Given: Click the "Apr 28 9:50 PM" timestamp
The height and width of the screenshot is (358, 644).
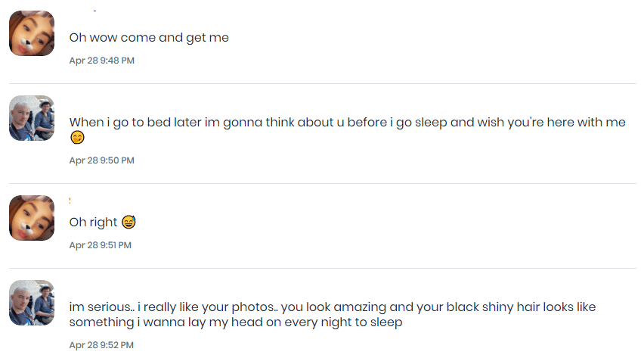Looking at the screenshot, I should [x=101, y=160].
